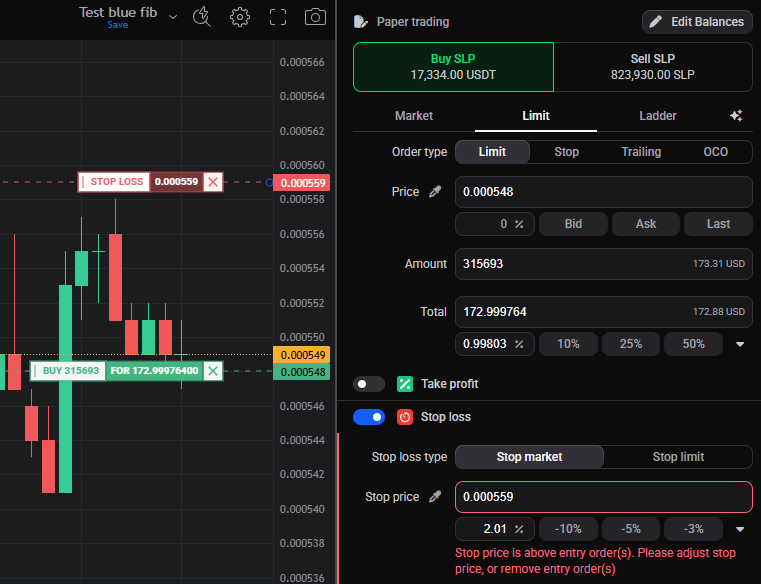Image resolution: width=761 pixels, height=584 pixels.
Task: Click the STOP LOSS chart label
Action: pyautogui.click(x=115, y=182)
